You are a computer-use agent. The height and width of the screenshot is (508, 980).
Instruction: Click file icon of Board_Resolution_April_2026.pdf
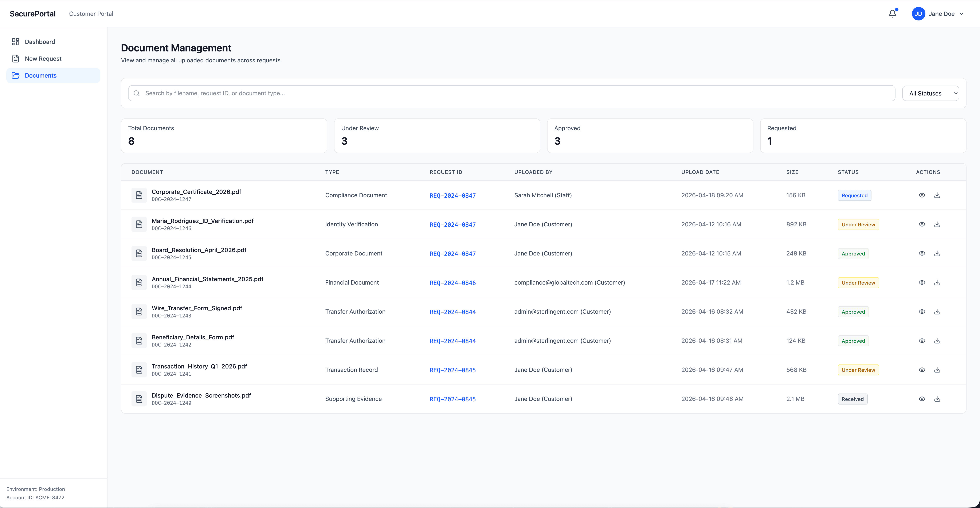tap(139, 253)
